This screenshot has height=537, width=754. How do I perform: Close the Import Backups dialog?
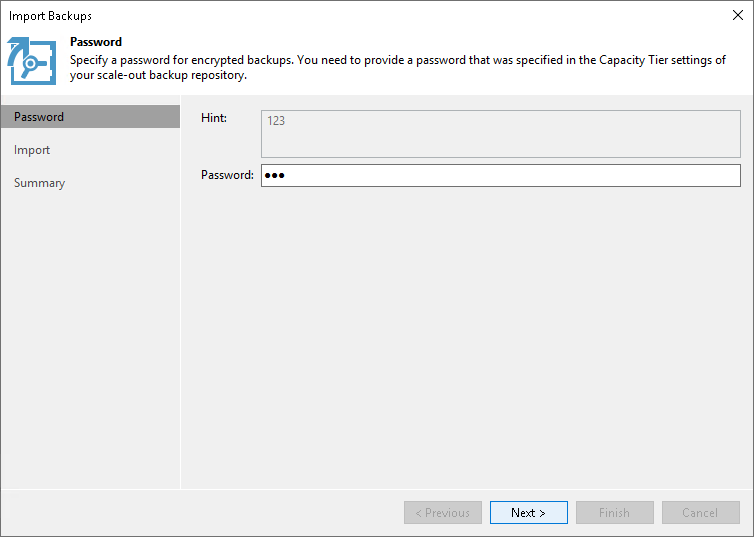tap(737, 15)
